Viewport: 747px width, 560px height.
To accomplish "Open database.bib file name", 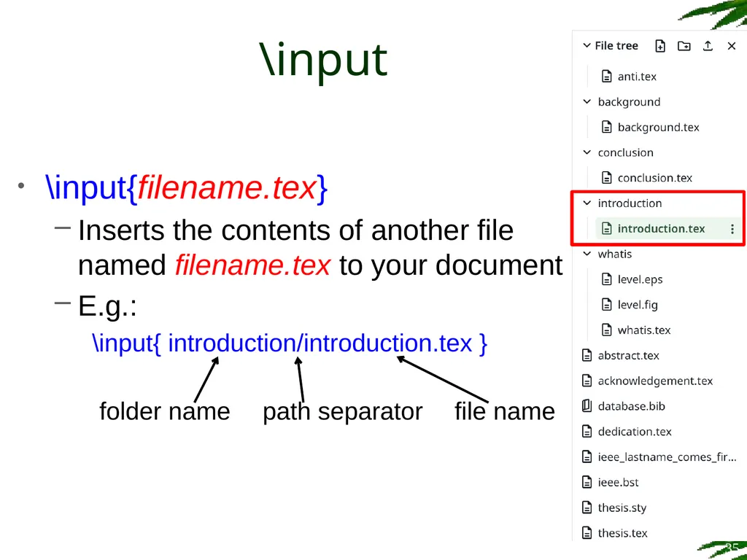I will [631, 406].
